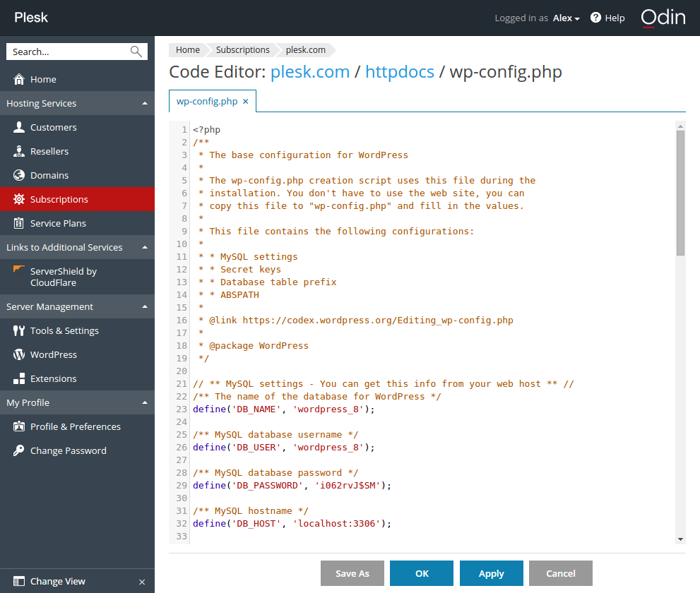Click the Odin logo
This screenshot has height=593, width=700.
[x=663, y=18]
